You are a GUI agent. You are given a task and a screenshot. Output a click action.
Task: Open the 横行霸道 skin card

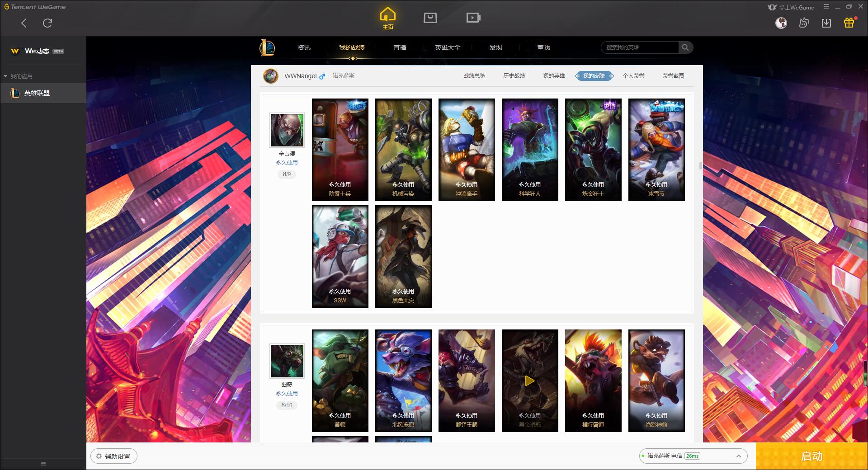click(593, 381)
